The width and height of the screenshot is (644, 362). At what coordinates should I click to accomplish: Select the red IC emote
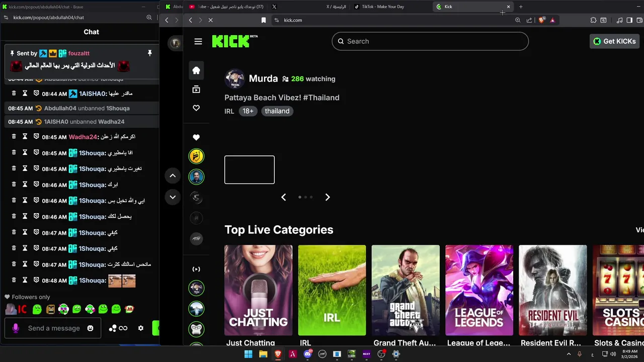22,309
